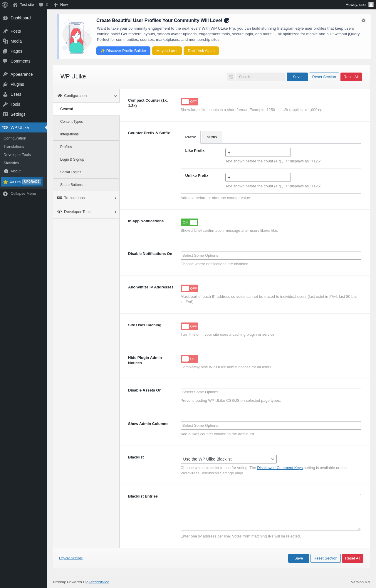Click into the Unlike Prefix text field
This screenshot has width=376, height=588.
(x=258, y=177)
